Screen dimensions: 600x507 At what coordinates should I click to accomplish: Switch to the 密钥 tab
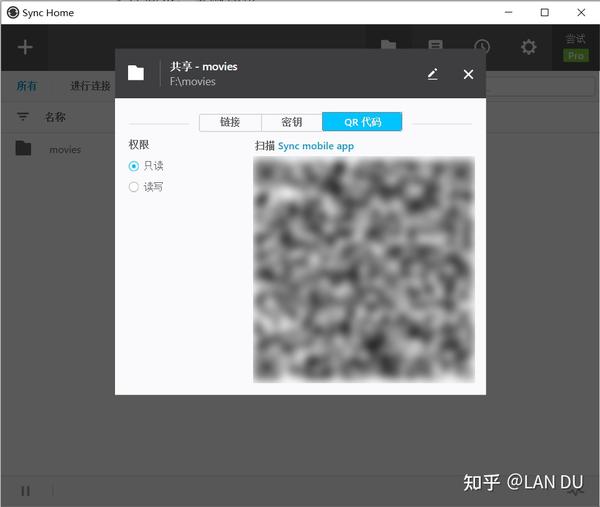coord(292,122)
